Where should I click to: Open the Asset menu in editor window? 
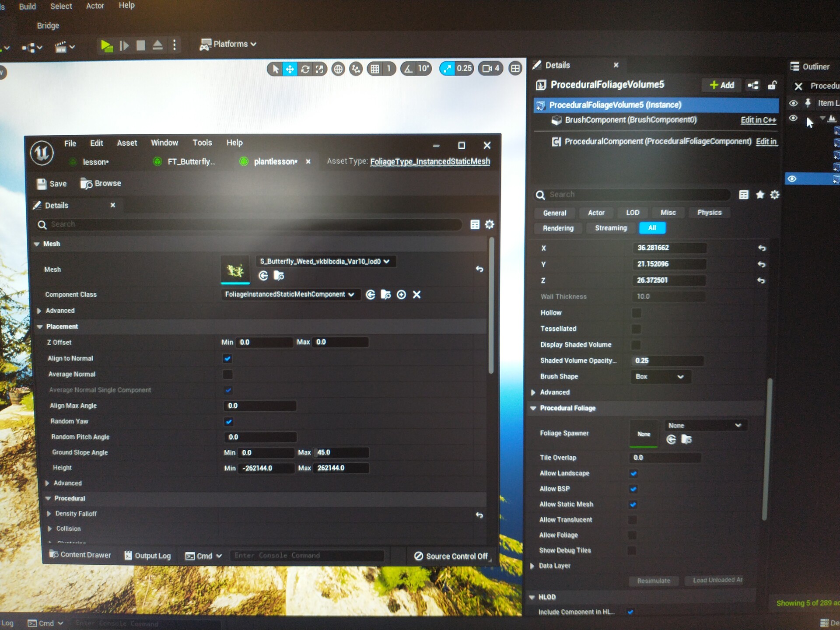127,143
